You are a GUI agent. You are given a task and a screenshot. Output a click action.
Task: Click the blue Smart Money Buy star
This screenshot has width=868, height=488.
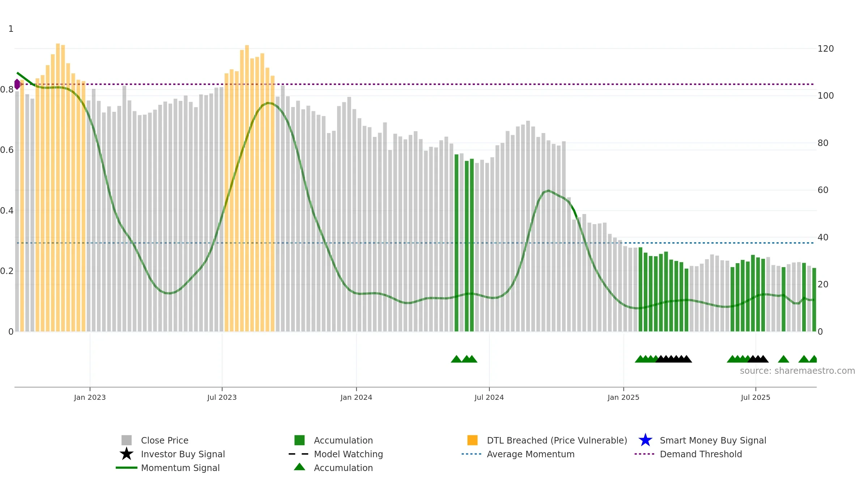(x=645, y=440)
